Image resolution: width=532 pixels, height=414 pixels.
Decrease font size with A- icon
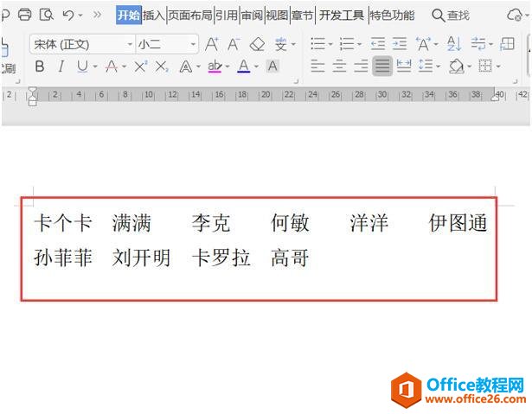tap(234, 44)
